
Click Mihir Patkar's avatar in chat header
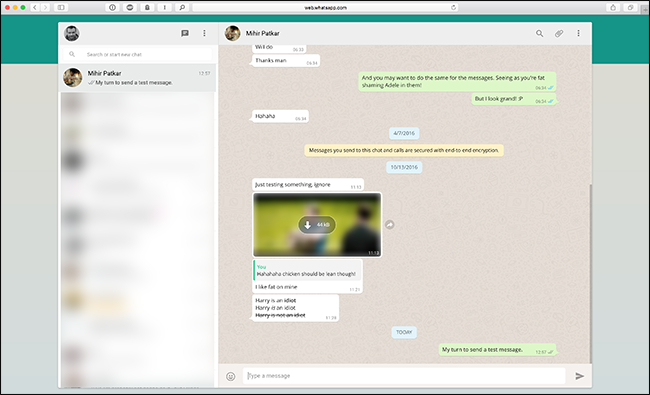233,33
